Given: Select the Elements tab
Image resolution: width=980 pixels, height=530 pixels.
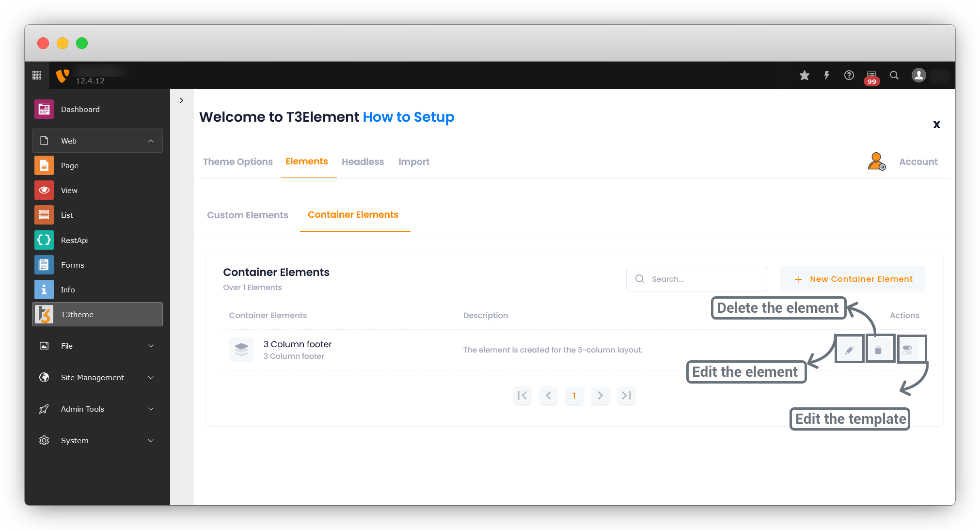Looking at the screenshot, I should (x=307, y=161).
